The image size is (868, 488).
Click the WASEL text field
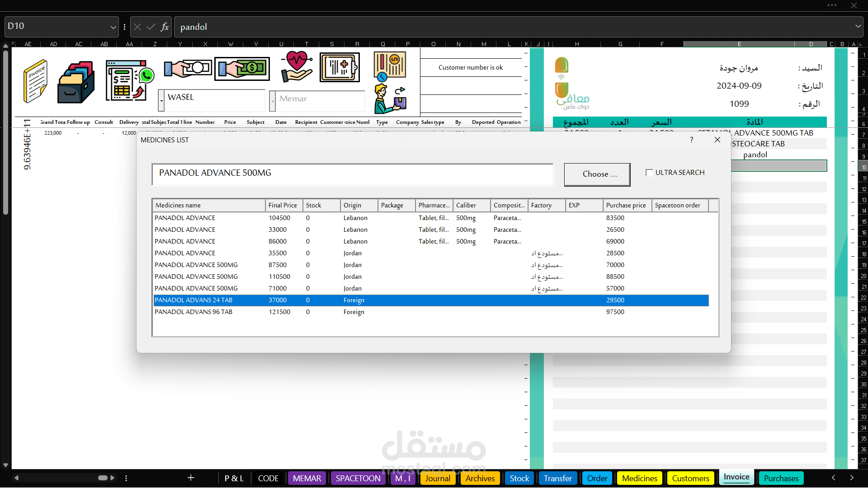(x=215, y=100)
